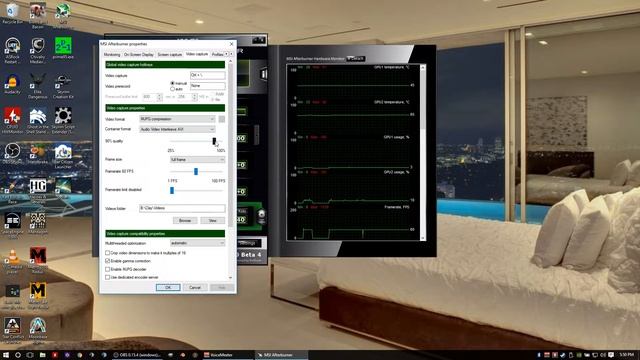Open the notification center tray icon
This screenshot has width=640, height=360.
click(611, 355)
